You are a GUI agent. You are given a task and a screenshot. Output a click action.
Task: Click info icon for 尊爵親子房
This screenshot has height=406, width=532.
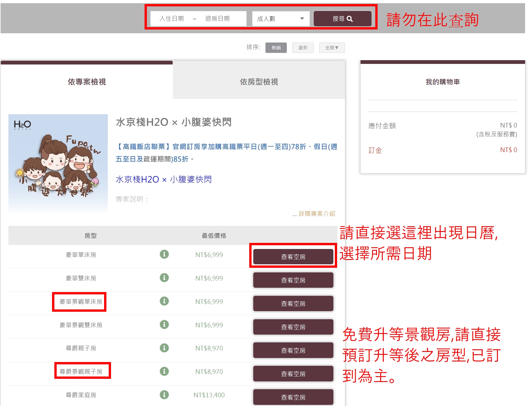click(164, 348)
